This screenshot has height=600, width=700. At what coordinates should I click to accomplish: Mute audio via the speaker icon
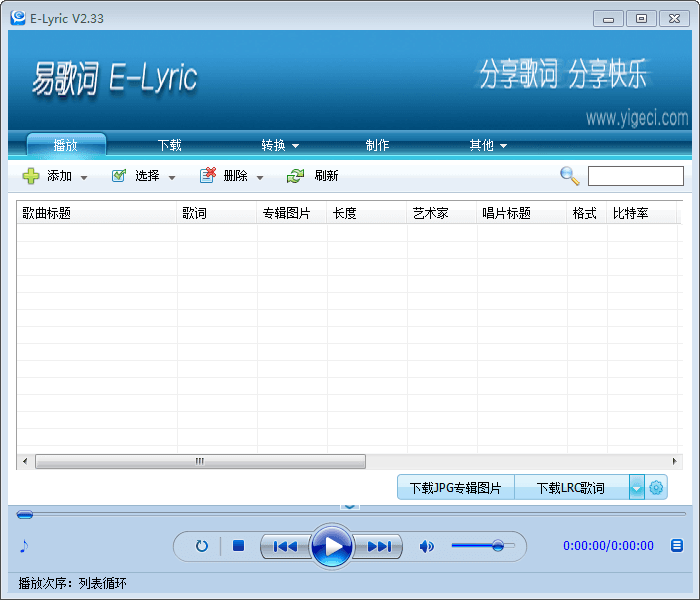coord(426,546)
